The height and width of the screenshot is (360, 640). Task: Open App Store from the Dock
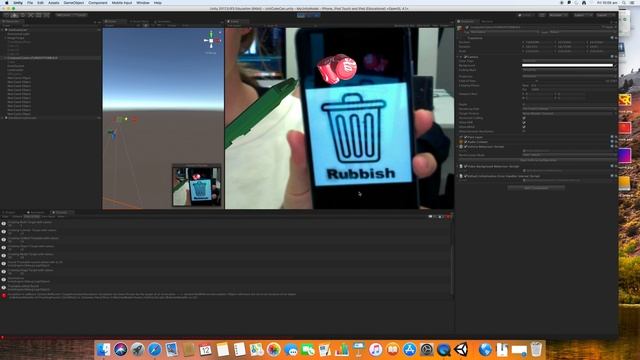point(409,350)
